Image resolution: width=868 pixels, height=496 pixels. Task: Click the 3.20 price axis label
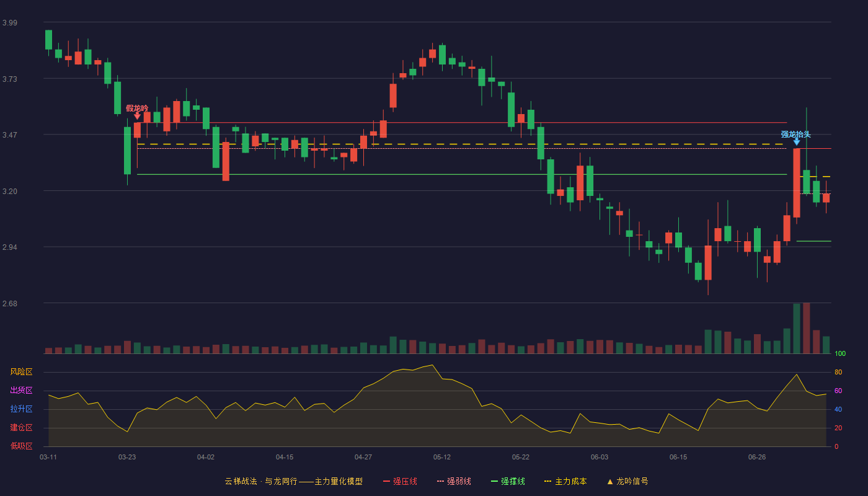coord(10,192)
